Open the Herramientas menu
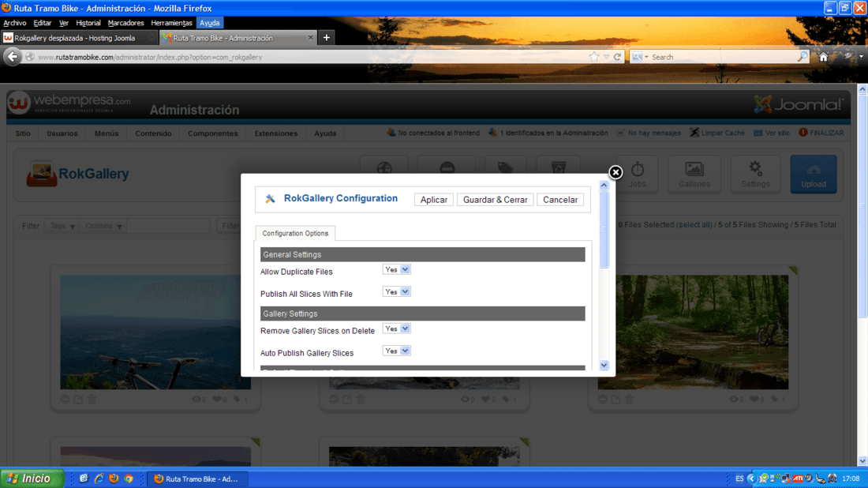 click(171, 23)
